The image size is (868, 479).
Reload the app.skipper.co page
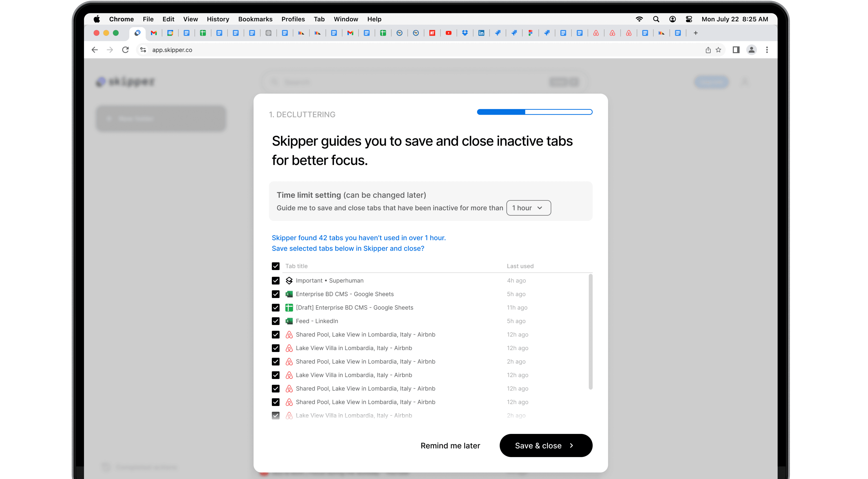tap(125, 50)
